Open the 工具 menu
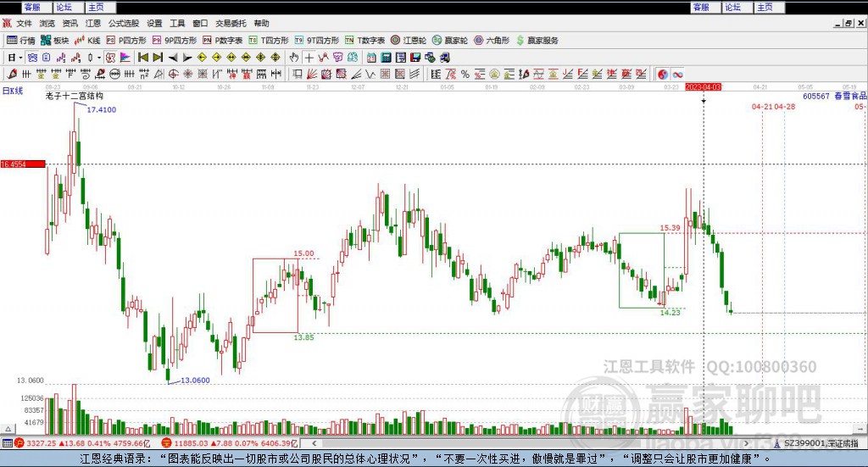 tap(177, 23)
